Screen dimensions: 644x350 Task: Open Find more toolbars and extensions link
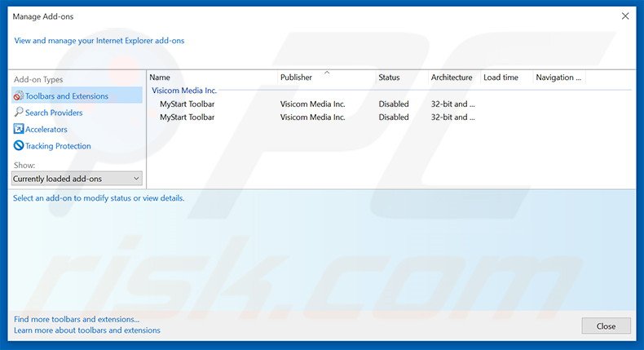pyautogui.click(x=77, y=319)
